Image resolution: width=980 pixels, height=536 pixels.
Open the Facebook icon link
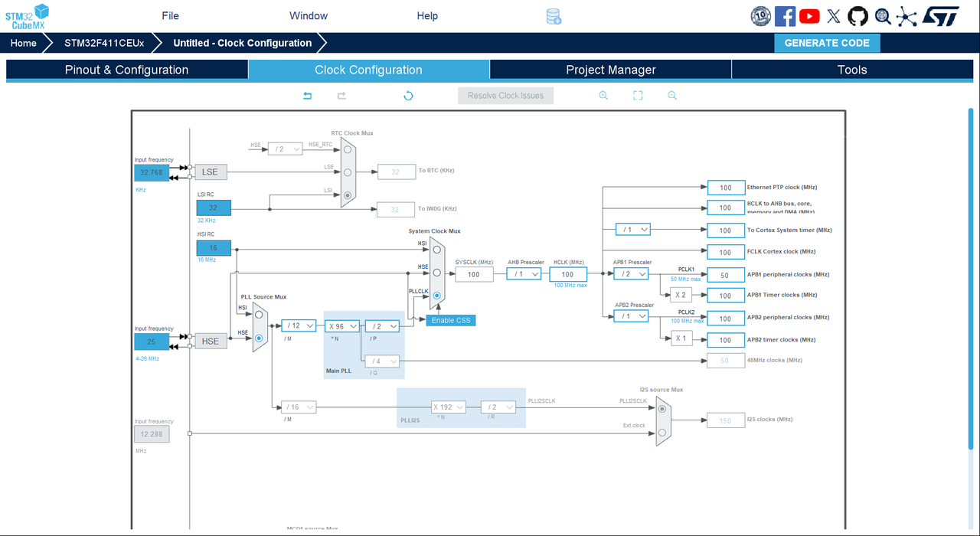[x=785, y=16]
